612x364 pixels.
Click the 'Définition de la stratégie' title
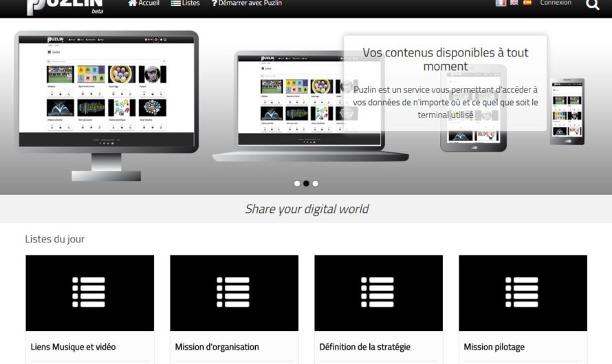coord(364,347)
